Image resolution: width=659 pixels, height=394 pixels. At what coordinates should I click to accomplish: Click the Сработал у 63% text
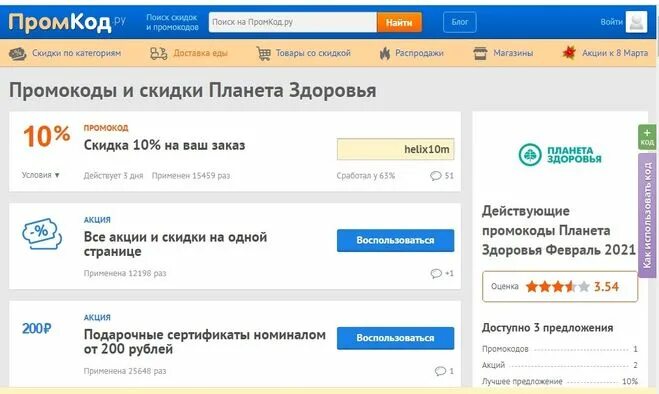click(366, 176)
